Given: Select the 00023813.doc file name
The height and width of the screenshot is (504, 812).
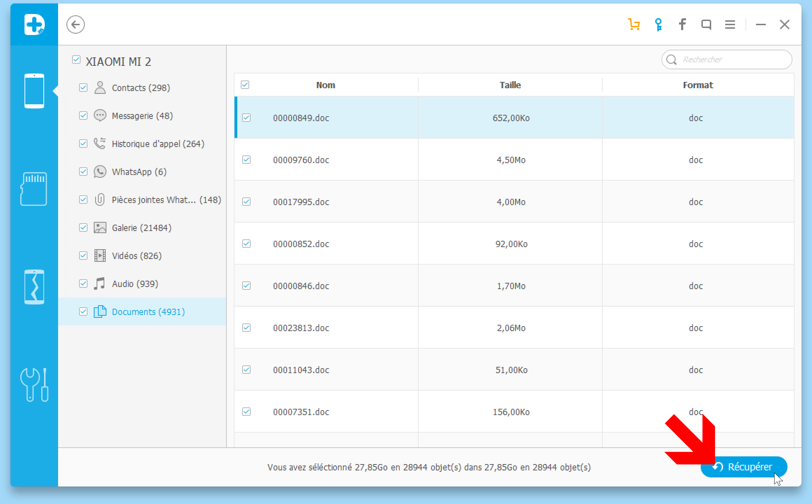Looking at the screenshot, I should coord(301,328).
